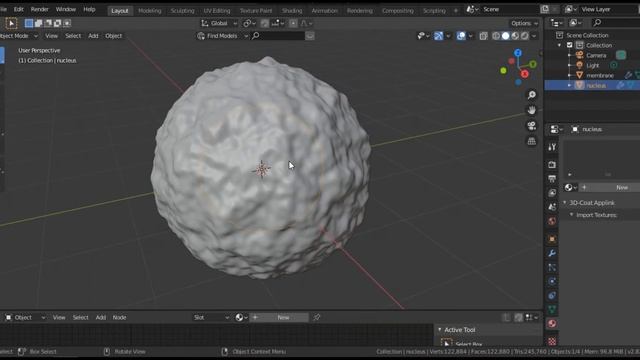
Task: Open the pivot point dropdown
Action: point(249,24)
